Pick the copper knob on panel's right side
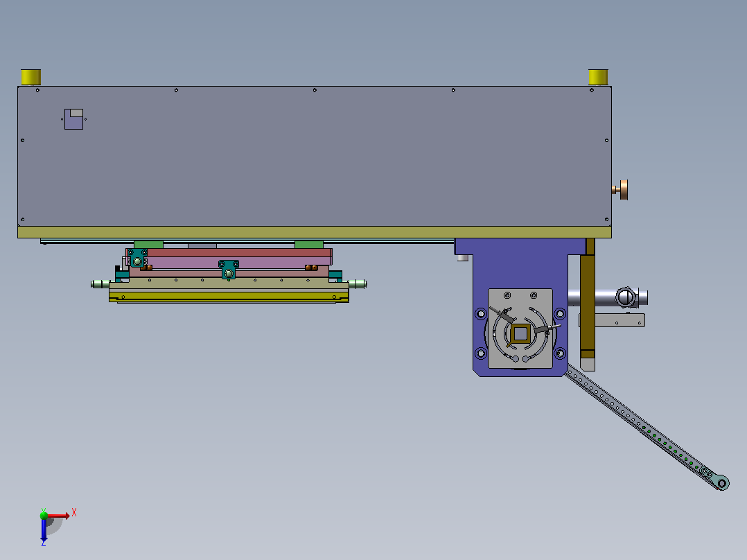 tap(621, 190)
